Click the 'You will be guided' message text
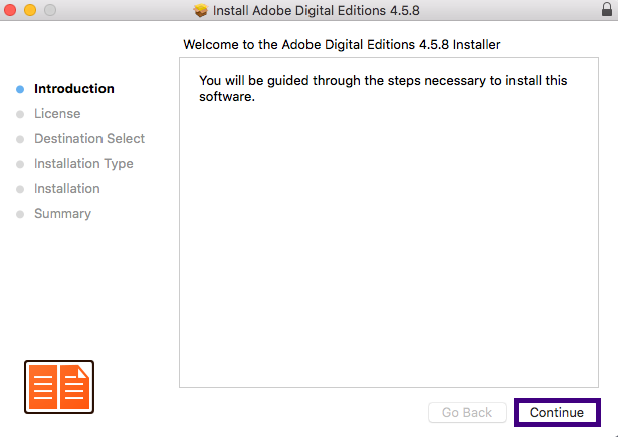The height and width of the screenshot is (437, 618). [383, 88]
